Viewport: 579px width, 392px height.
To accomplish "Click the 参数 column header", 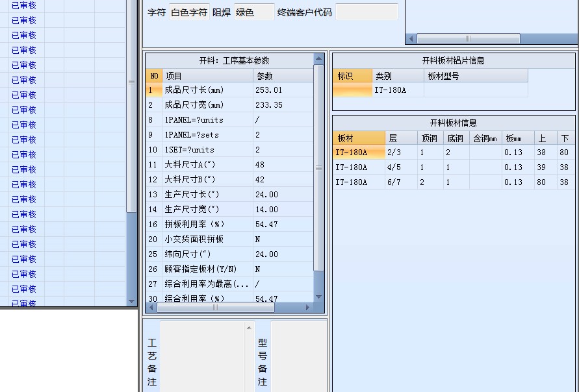I will point(283,76).
